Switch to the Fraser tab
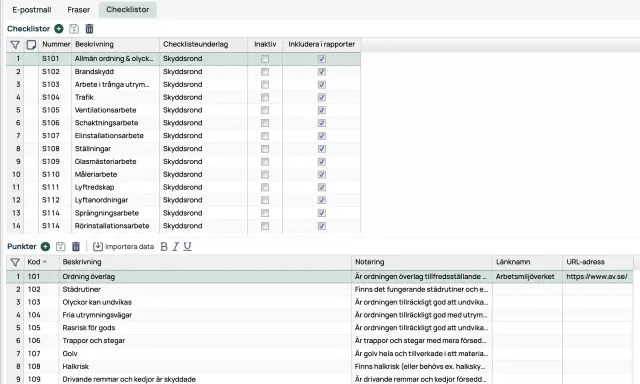Image resolution: width=640 pixels, height=384 pixels. pos(79,9)
